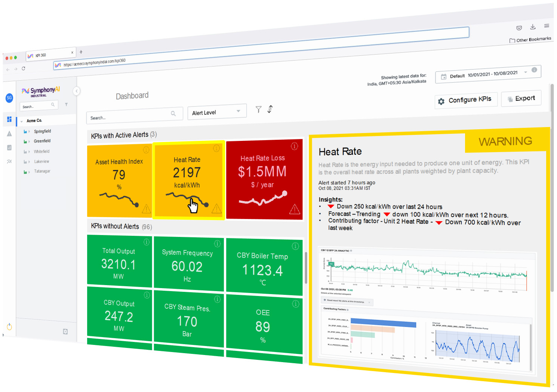Image resolution: width=557 pixels, height=392 pixels.
Task: Expand the Greenfield tree node
Action: click(x=29, y=141)
